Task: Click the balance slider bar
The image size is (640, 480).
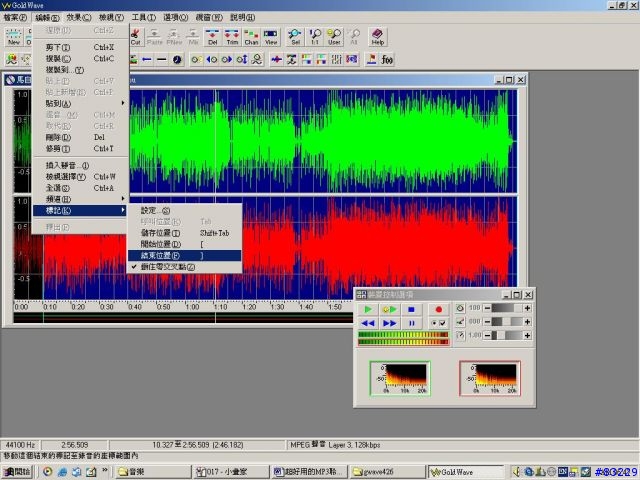Action: pyautogui.click(x=507, y=322)
